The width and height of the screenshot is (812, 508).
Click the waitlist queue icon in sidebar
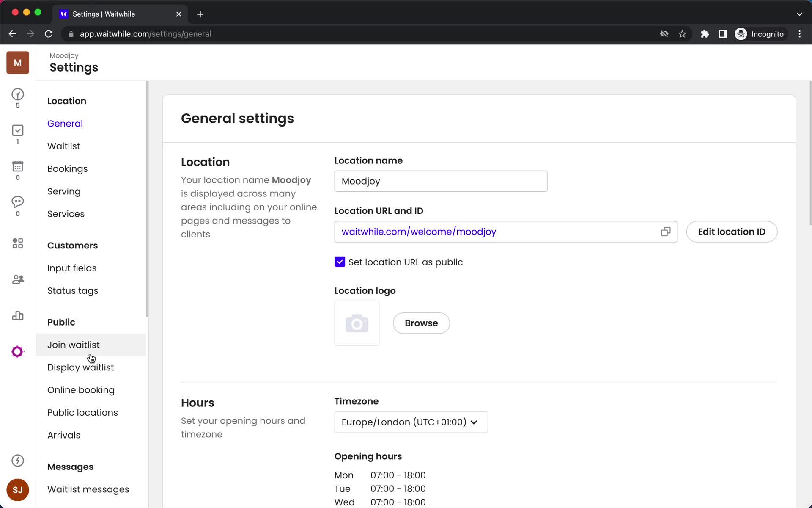[17, 94]
